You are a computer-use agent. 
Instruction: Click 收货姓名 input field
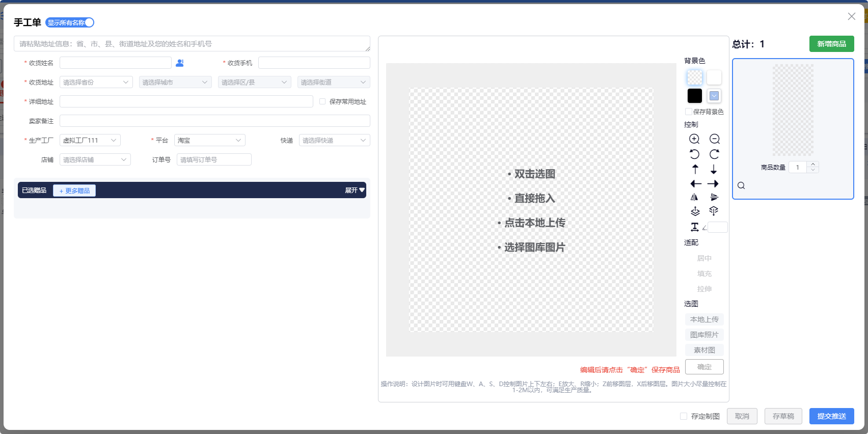point(116,63)
